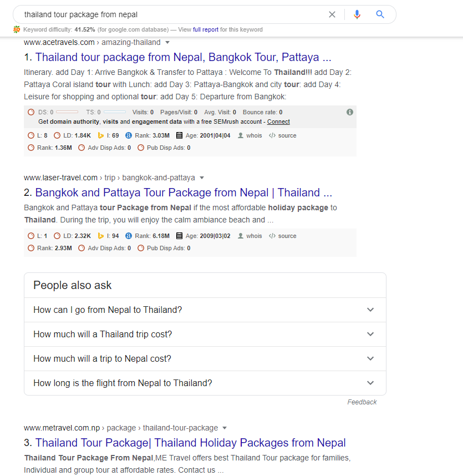
Task: Click the Alexa Rank icon for laser-travel result
Action: (x=129, y=236)
